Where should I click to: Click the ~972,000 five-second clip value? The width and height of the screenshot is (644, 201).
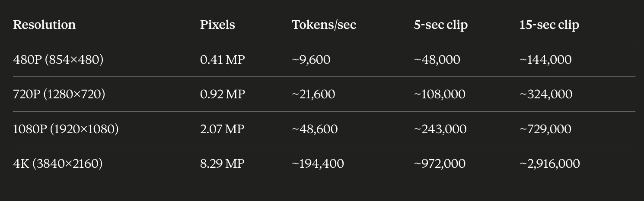tap(440, 164)
